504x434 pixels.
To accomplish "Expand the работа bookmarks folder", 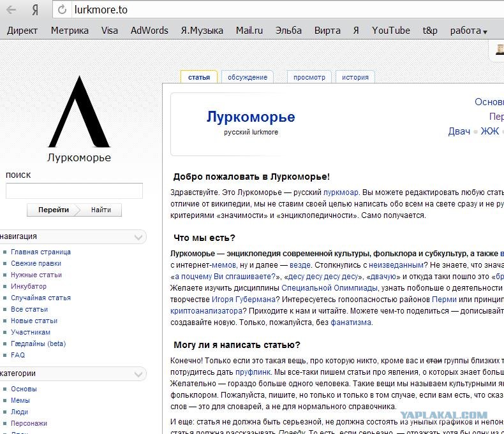I will coord(469,31).
